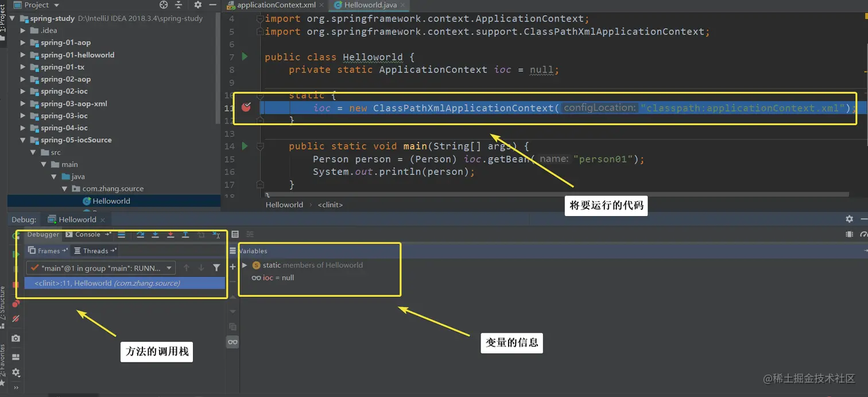This screenshot has width=868, height=397.
Task: Select Helloworld class in project tree
Action: pos(111,201)
